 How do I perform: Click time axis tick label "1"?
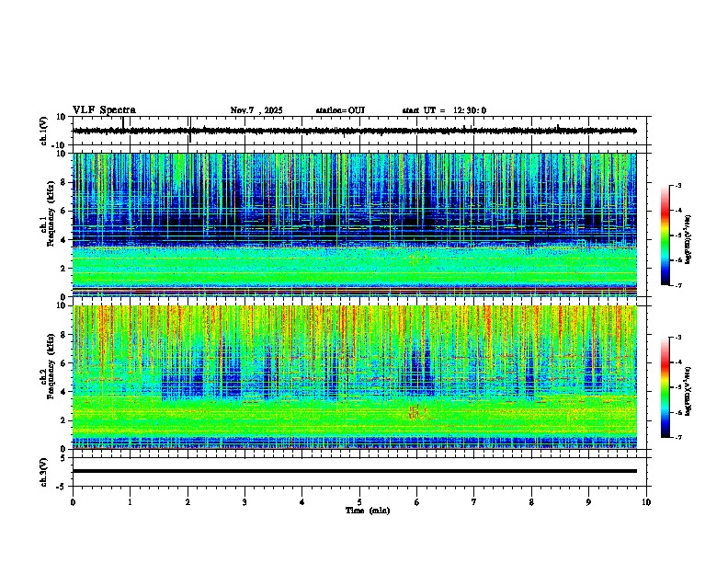pyautogui.click(x=130, y=502)
